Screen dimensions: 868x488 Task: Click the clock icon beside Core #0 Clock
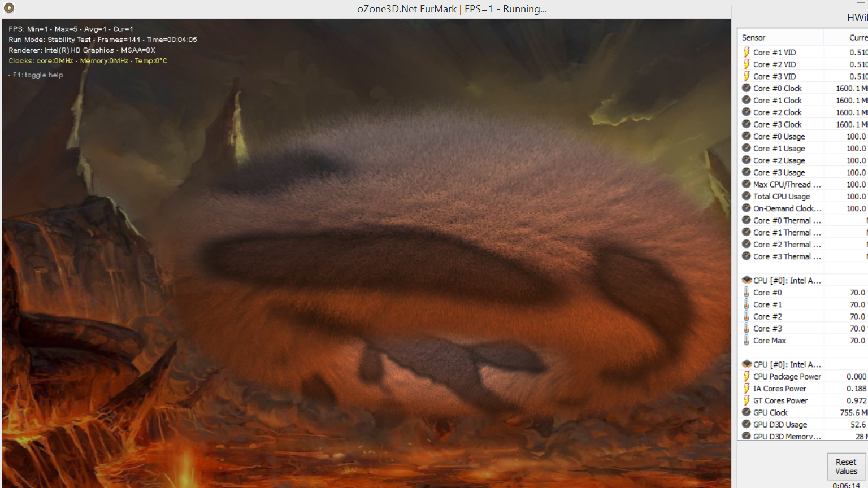coord(747,88)
